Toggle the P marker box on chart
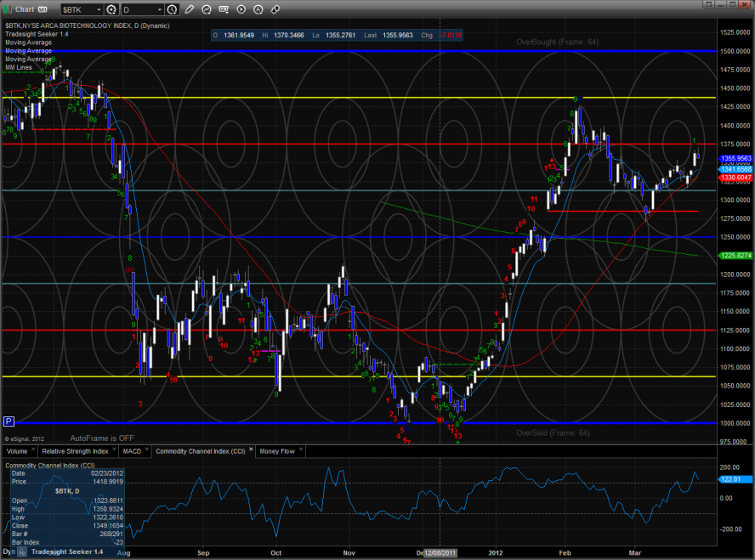Screen dimensions: 755x560 click(x=9, y=421)
